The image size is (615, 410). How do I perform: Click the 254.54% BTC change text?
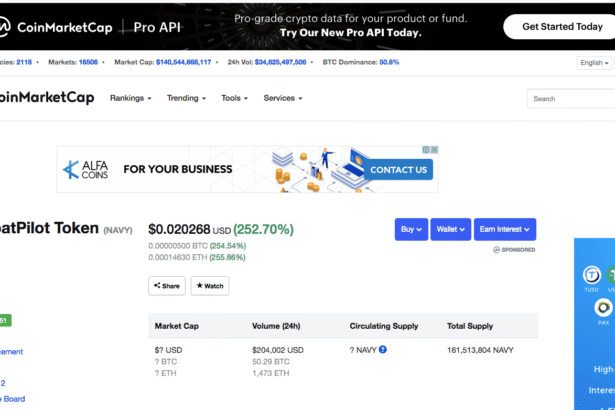click(x=228, y=246)
